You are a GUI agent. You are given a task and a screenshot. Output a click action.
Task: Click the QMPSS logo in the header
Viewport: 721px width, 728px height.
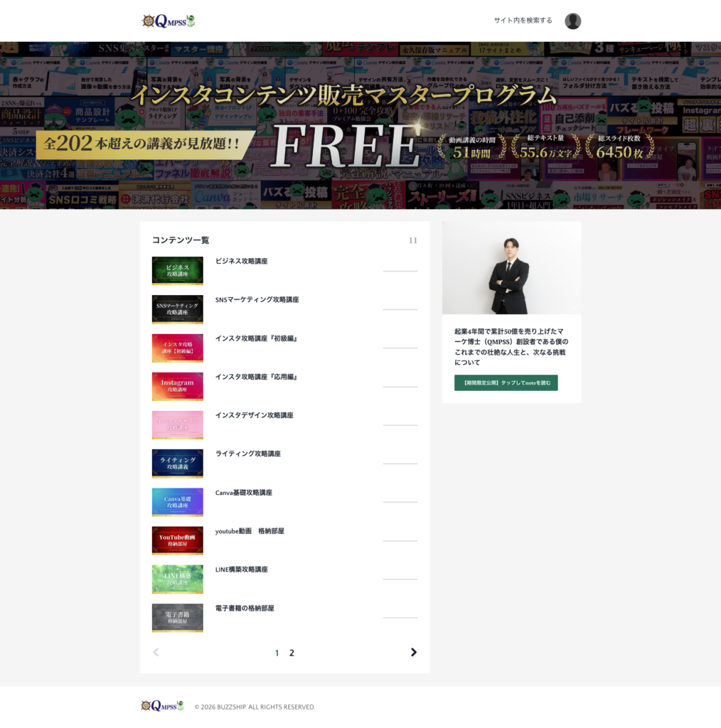[x=169, y=21]
